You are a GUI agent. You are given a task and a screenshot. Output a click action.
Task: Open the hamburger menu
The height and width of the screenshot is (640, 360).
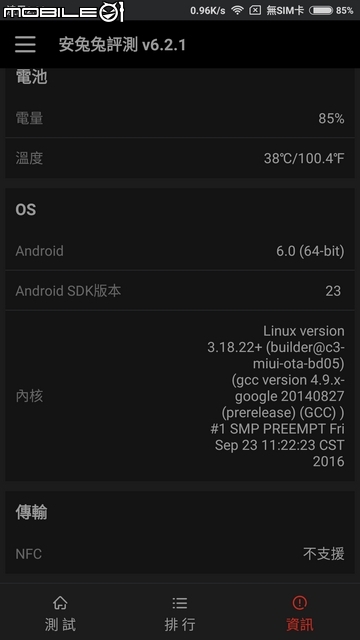(x=25, y=44)
